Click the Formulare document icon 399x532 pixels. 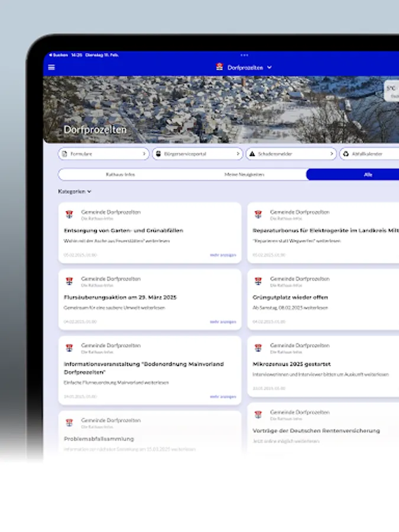64,154
